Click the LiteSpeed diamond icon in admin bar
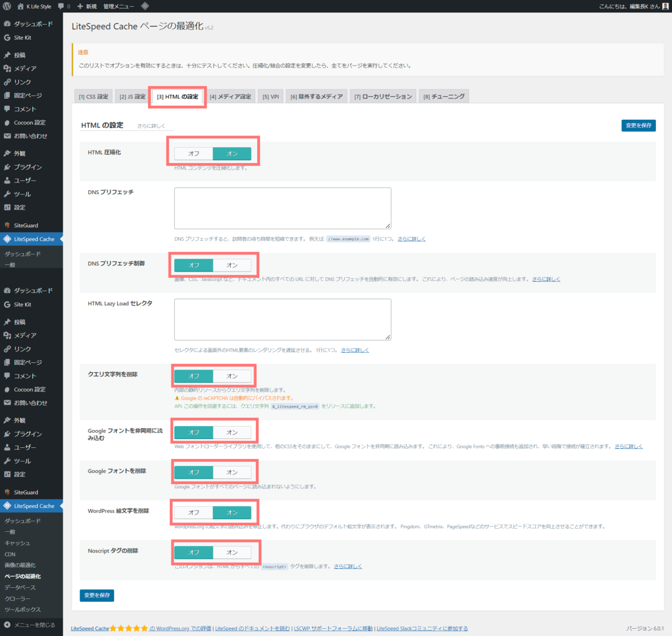The width and height of the screenshot is (672, 636). click(144, 6)
